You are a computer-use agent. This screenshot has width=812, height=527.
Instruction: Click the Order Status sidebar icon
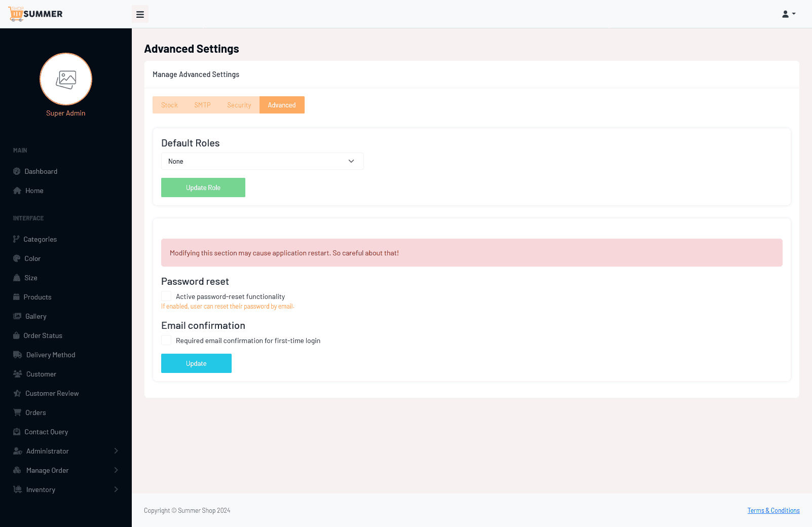(x=16, y=335)
